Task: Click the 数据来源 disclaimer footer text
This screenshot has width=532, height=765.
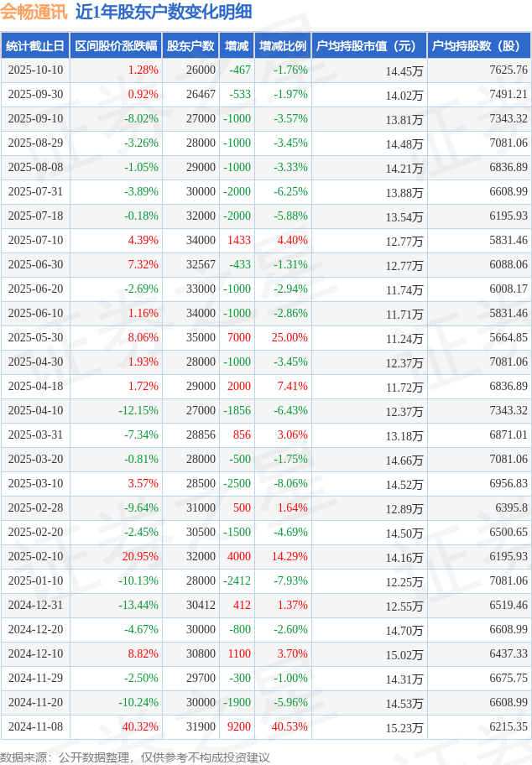Action: click(135, 757)
